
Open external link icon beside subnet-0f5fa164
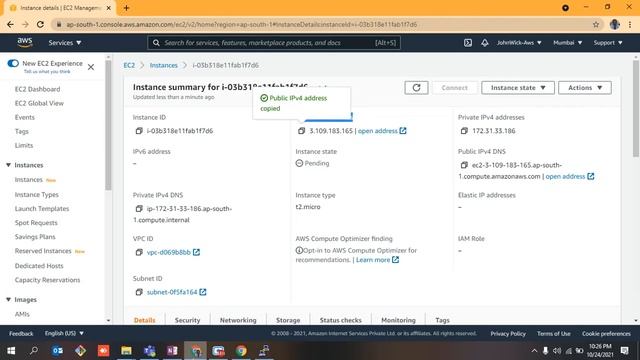[203, 292]
